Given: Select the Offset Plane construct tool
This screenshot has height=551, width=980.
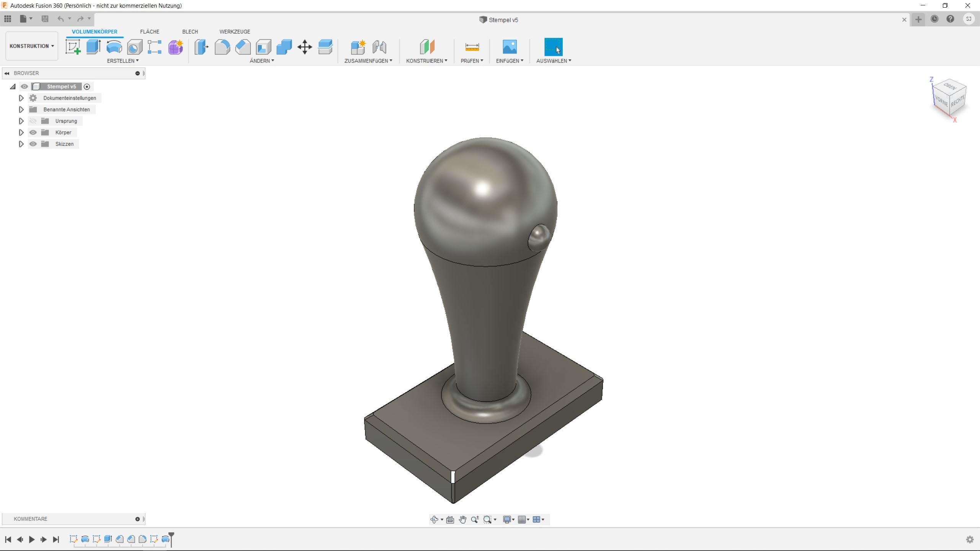Looking at the screenshot, I should click(x=427, y=47).
